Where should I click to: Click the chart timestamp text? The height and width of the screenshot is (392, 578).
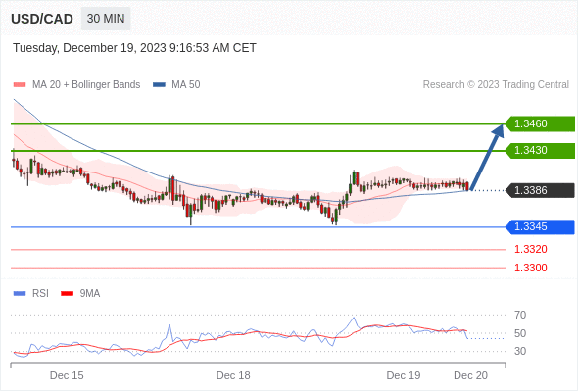[x=134, y=48]
